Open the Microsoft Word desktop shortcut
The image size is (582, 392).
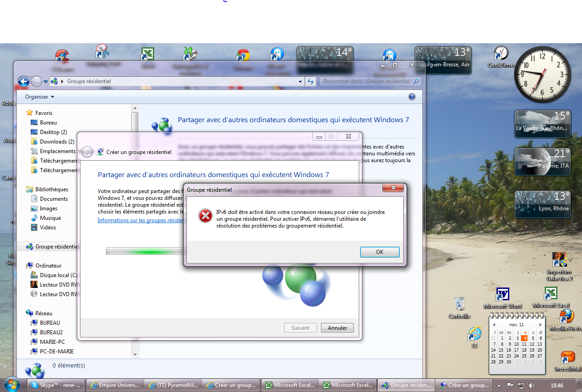pyautogui.click(x=502, y=295)
